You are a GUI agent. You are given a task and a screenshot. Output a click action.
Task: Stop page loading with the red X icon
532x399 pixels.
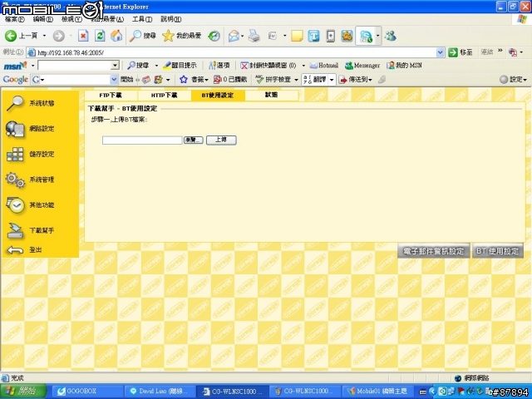pos(83,36)
